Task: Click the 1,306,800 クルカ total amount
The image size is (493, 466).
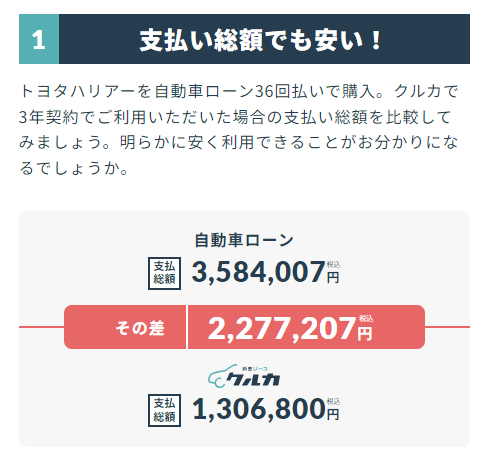Action: click(259, 409)
